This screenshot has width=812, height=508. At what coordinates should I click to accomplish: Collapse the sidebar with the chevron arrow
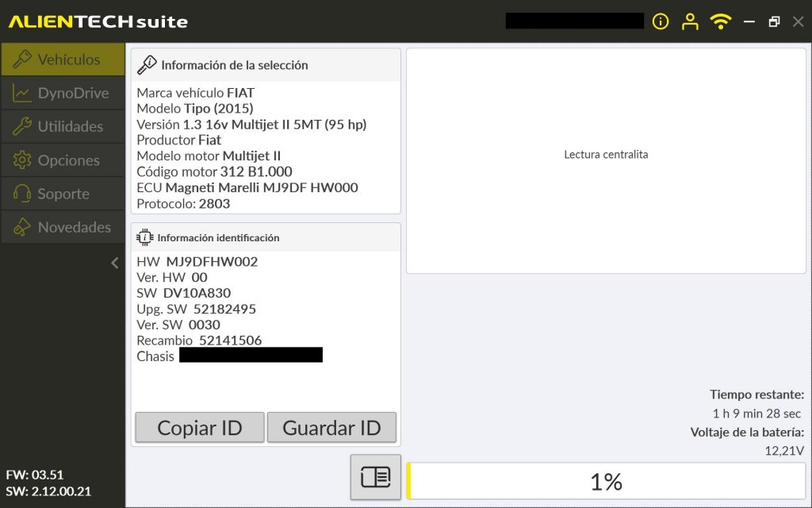115,264
